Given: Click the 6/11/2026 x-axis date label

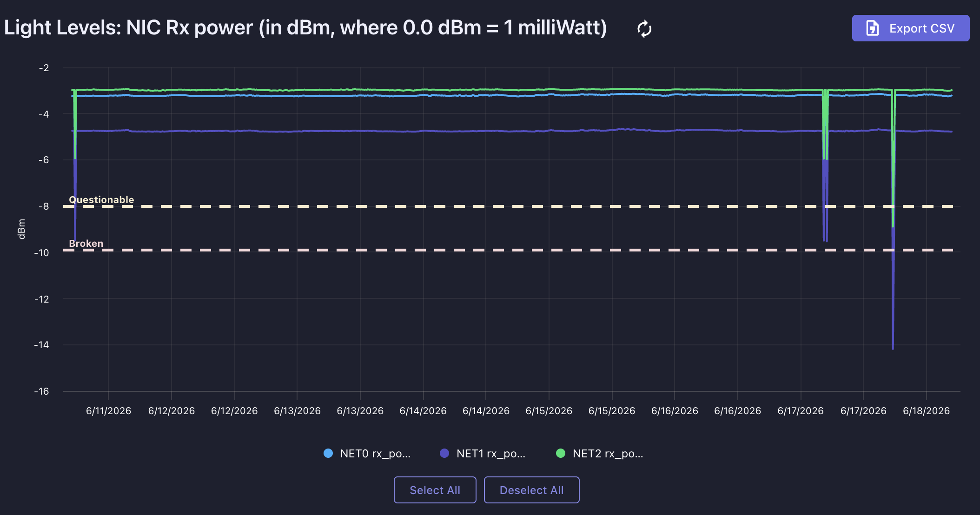Looking at the screenshot, I should point(108,411).
